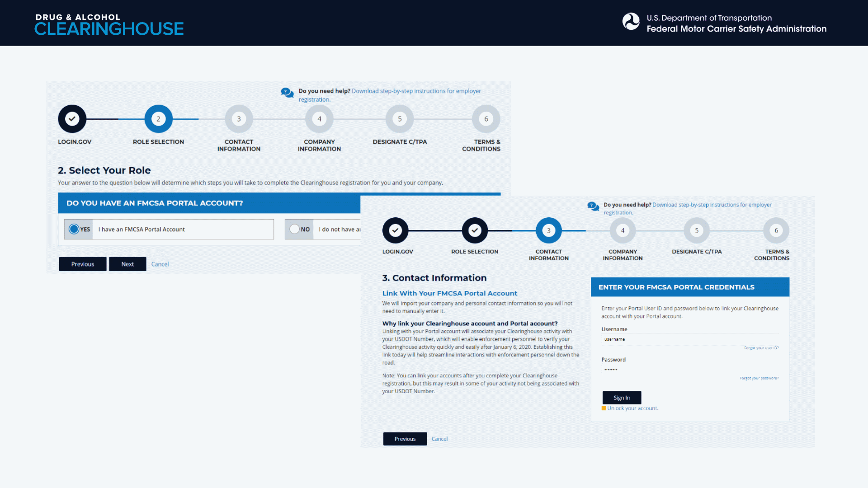Viewport: 868px width, 488px height.
Task: Click the completed ROLE SELECTION checkmark step circle
Action: coord(474,230)
